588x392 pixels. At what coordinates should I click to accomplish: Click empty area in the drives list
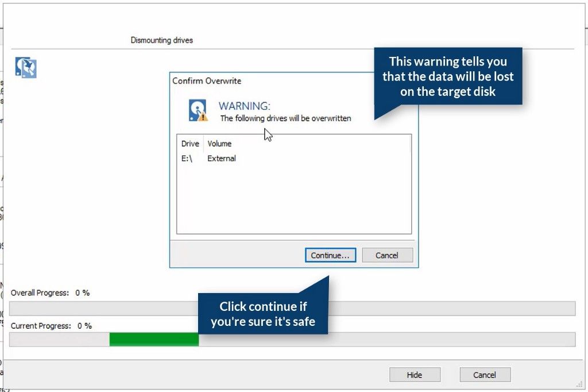[x=294, y=199]
